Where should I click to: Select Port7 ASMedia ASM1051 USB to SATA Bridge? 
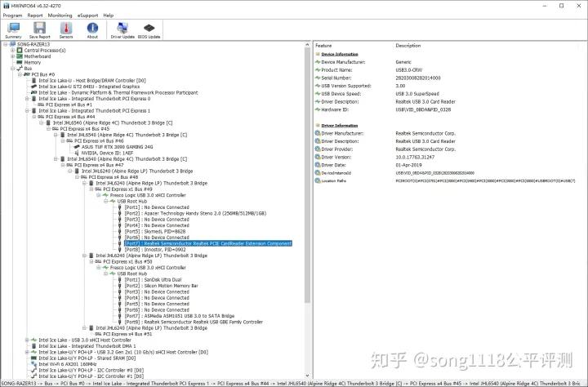point(179,316)
